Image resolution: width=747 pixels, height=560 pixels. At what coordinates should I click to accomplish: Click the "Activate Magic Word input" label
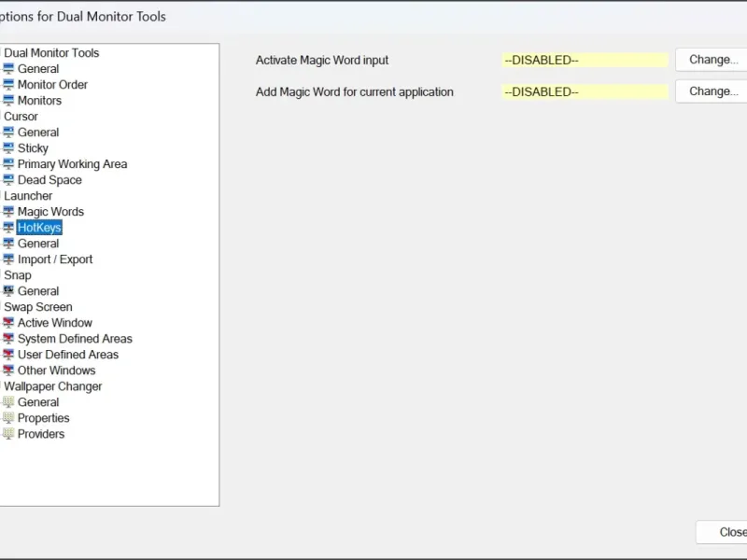[322, 60]
